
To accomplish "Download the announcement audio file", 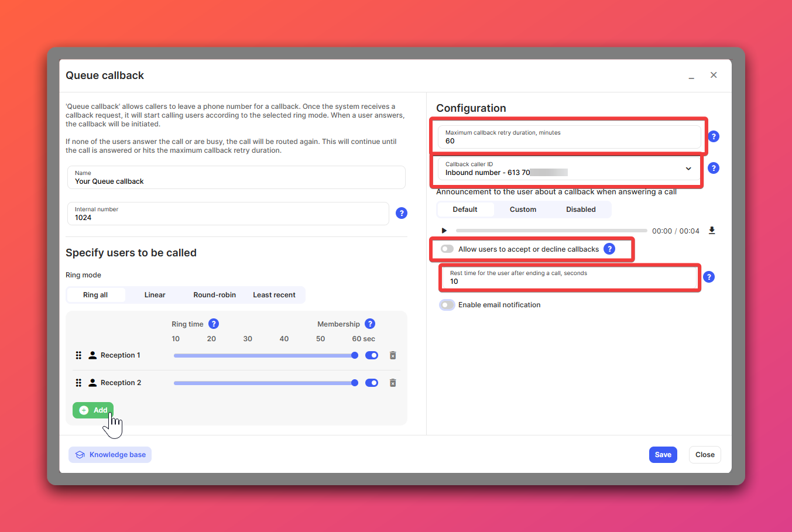I will tap(712, 231).
